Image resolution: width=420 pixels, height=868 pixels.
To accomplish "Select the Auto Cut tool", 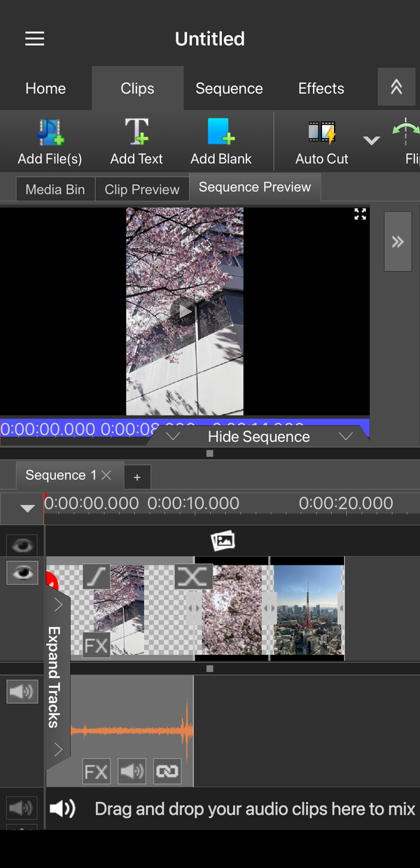I will (x=322, y=132).
